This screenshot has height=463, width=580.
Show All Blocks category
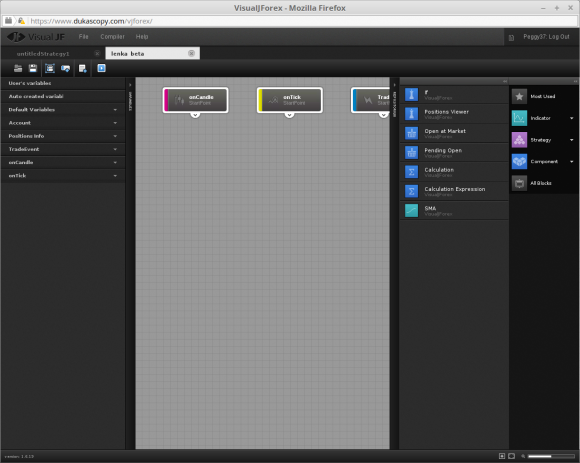pos(543,183)
